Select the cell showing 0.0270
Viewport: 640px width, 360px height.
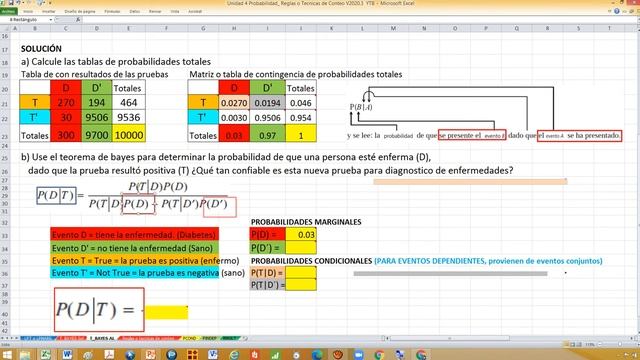[x=234, y=103]
